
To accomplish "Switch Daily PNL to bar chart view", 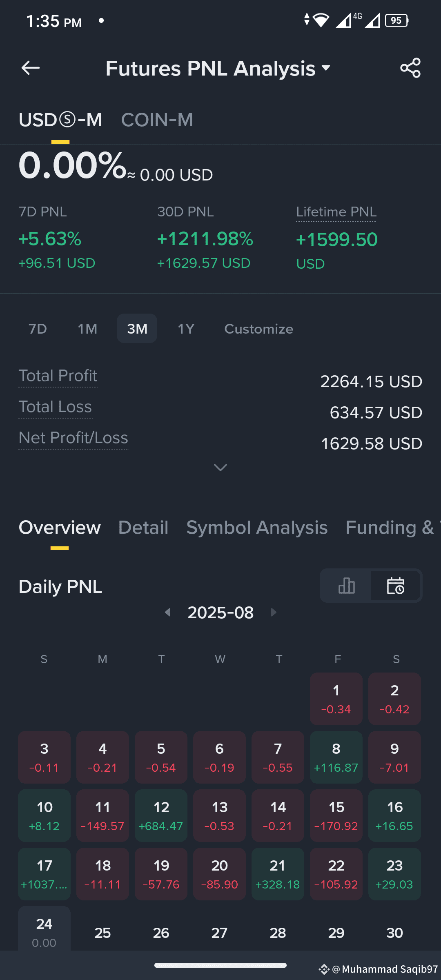I will [x=346, y=586].
